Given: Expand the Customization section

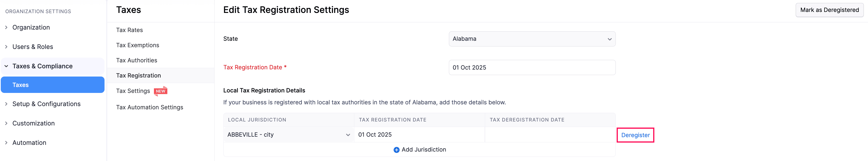Looking at the screenshot, I should tap(34, 123).
